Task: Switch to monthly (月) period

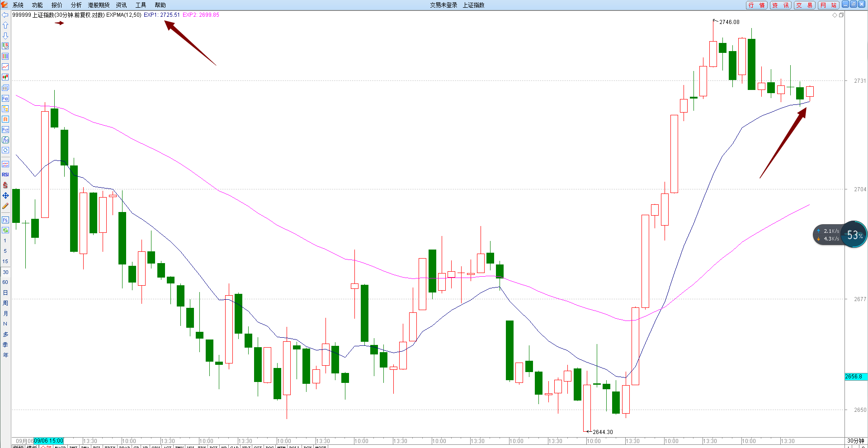Action: 5,313
